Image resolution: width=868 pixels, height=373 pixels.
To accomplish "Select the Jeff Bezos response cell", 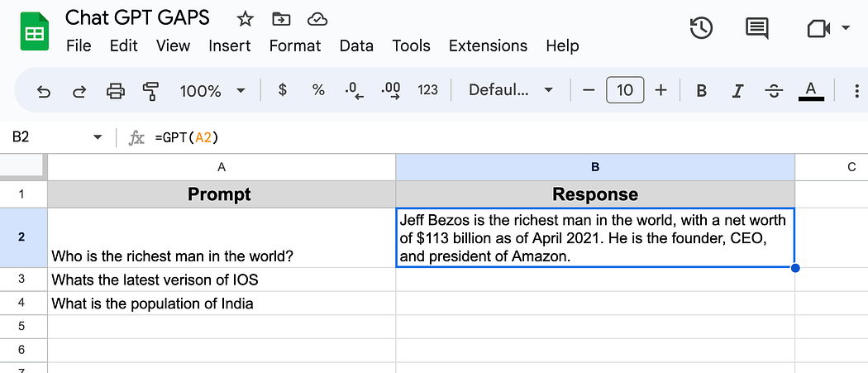I will [x=595, y=237].
